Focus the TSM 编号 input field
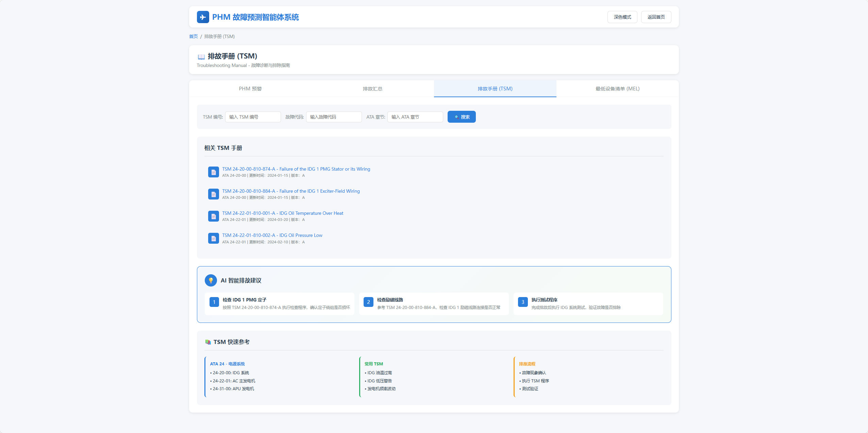Screen dimensions: 868x433 coord(253,117)
